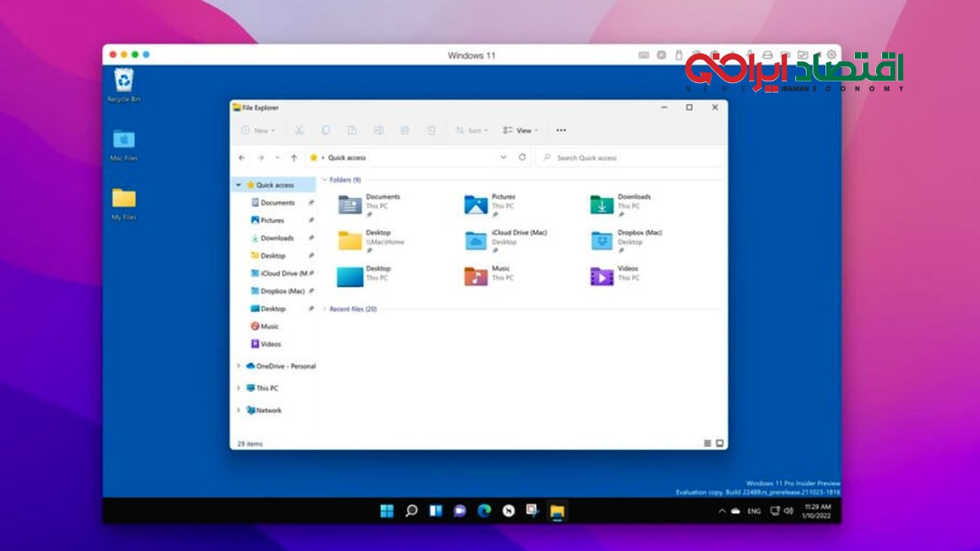980x551 pixels.
Task: Click the Refresh button beside address bar
Action: pyautogui.click(x=522, y=158)
